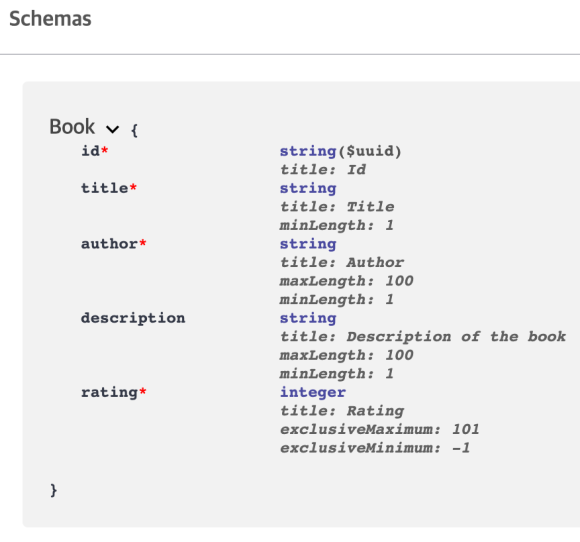Select the title property name
580x542 pixels.
(105, 188)
